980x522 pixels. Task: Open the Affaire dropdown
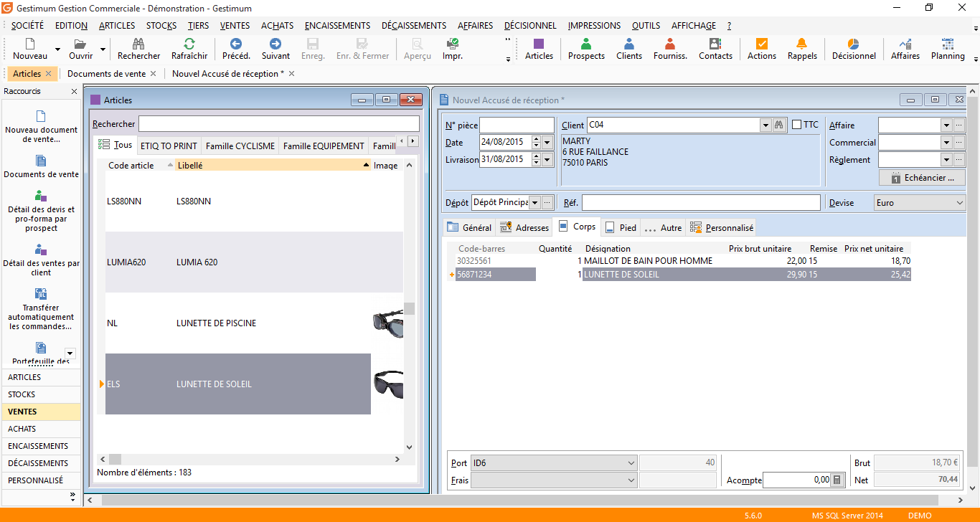pos(946,125)
